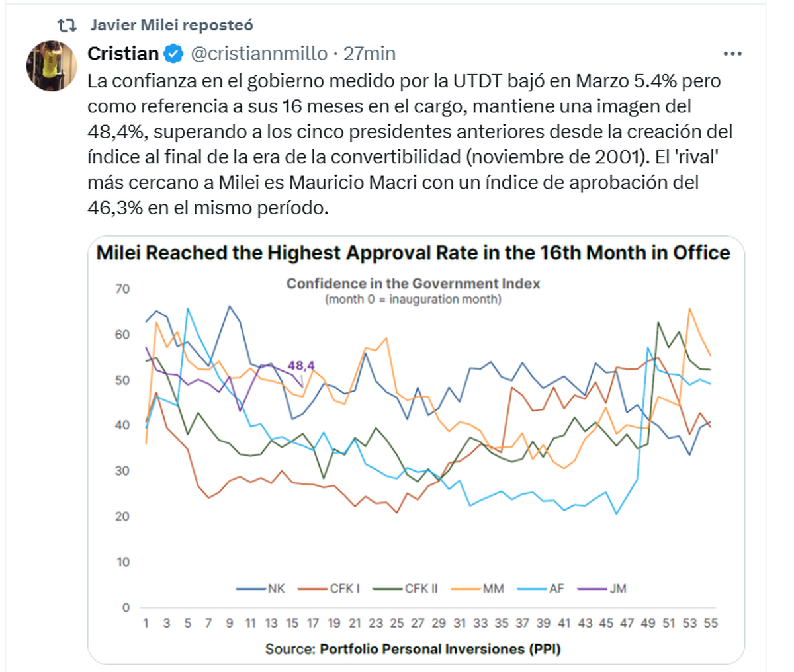This screenshot has height=672, width=794.
Task: Select the CFK II legend entry
Action: 421,588
